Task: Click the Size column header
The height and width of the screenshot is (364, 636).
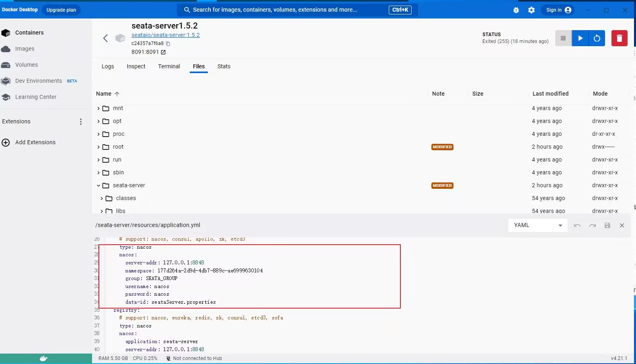Action: coord(478,94)
